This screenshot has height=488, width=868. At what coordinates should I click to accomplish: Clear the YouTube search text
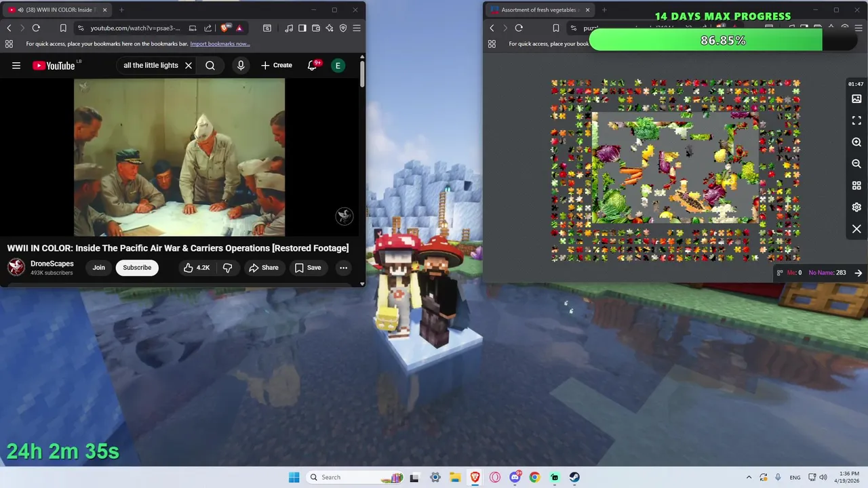click(189, 66)
